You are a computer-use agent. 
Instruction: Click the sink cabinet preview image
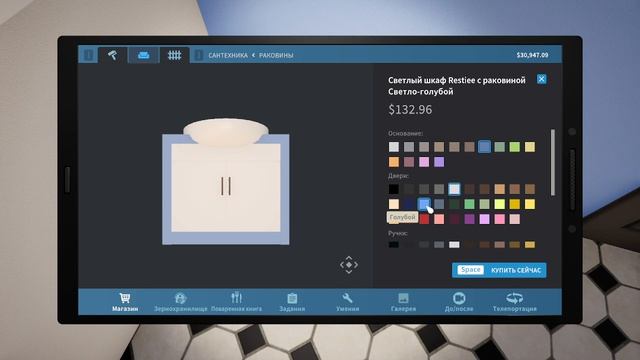click(226, 182)
